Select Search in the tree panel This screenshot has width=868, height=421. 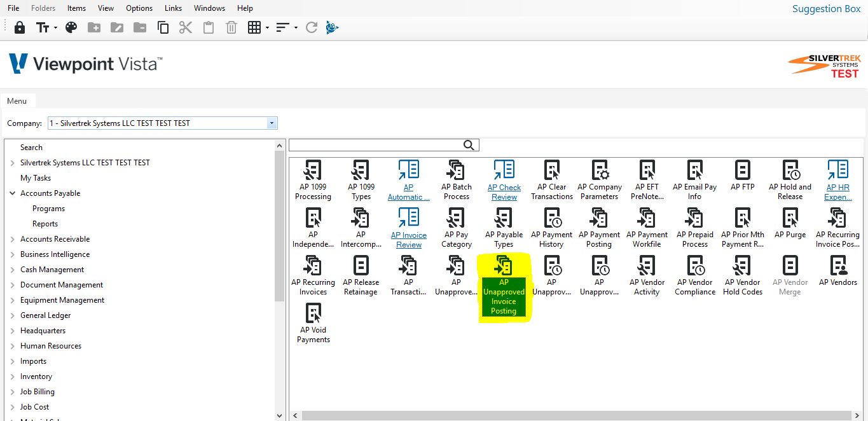click(31, 148)
